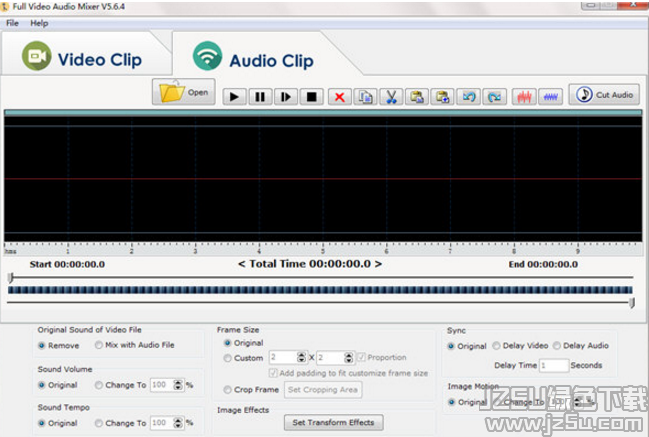Click the black waveform display area

coord(323,179)
